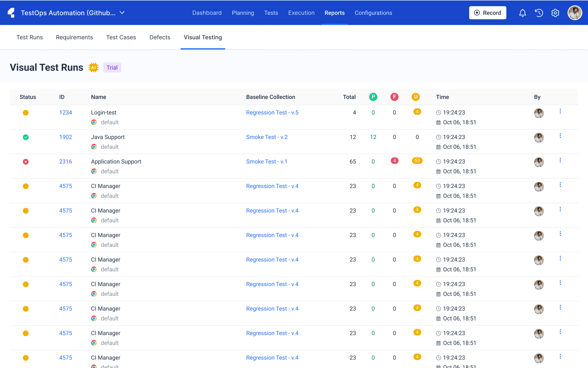Viewport: 588px width, 368px height.
Task: Open the three-dot menu for Application Support row
Action: coord(560,160)
